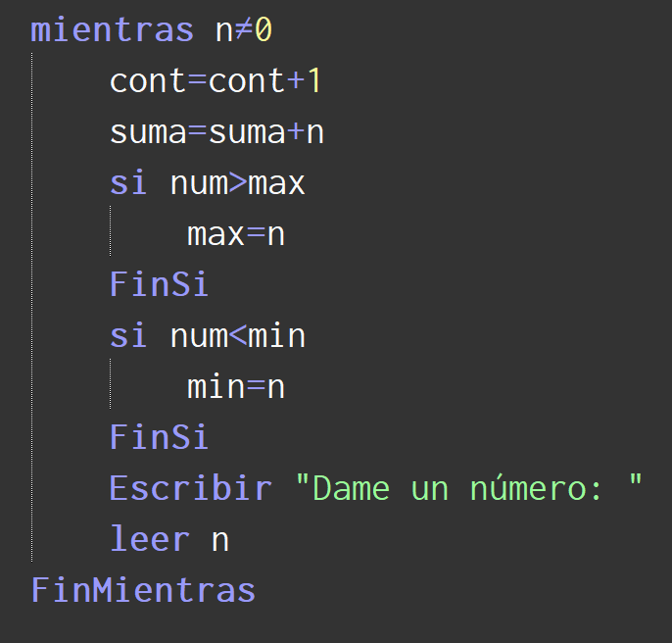Click the "Dame un número: " string literal
Viewport: 672px width, 643px height.
(x=468, y=488)
